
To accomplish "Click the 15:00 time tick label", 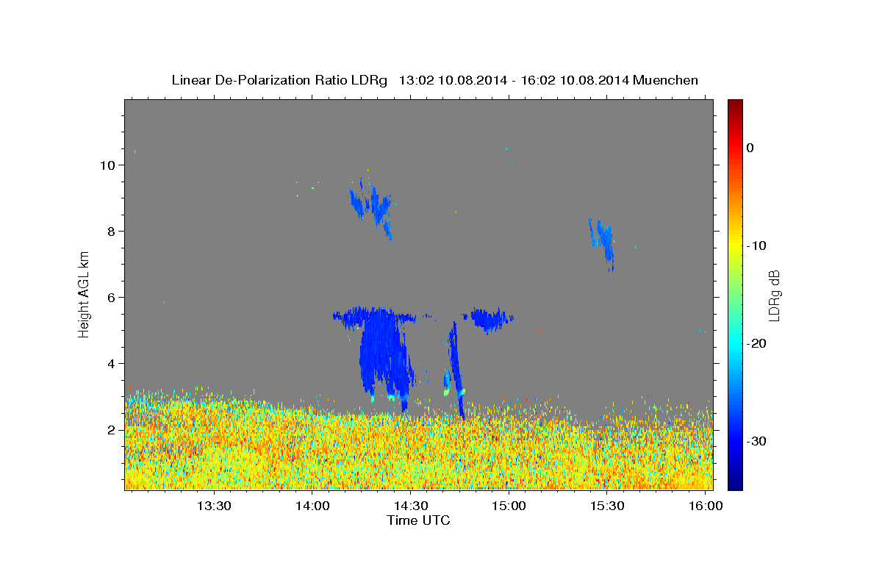I will pyautogui.click(x=509, y=506).
